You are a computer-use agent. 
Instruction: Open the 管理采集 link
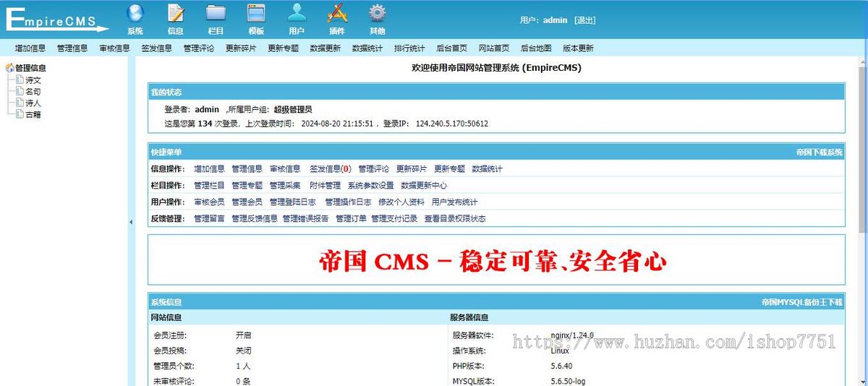click(285, 186)
